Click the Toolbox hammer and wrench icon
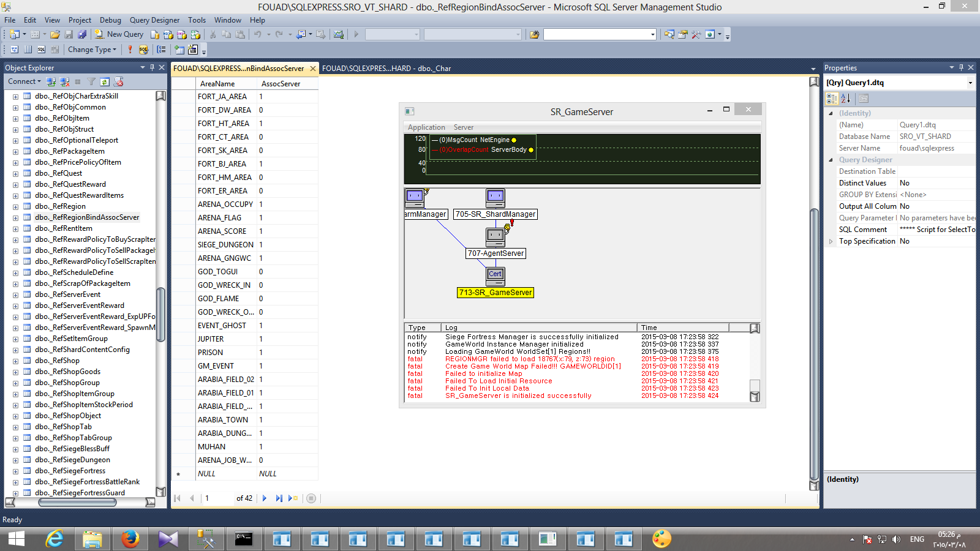This screenshot has width=980, height=551. pyautogui.click(x=696, y=34)
